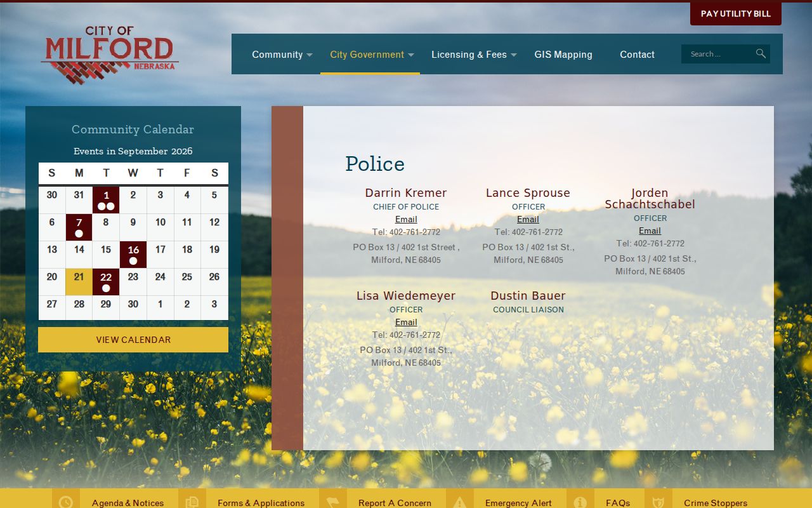Expand the City Government dropdown arrow
The height and width of the screenshot is (508, 812).
[411, 55]
